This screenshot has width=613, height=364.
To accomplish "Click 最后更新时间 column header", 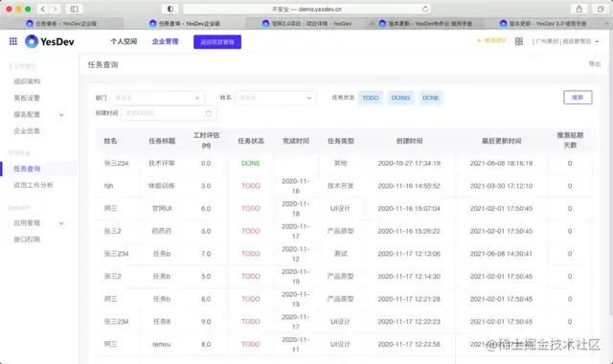I will point(501,141).
